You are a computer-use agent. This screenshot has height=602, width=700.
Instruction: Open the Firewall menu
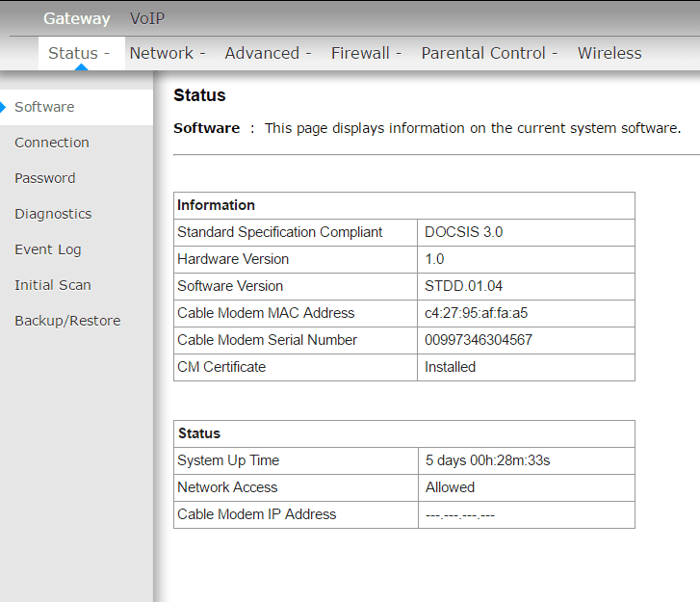366,54
